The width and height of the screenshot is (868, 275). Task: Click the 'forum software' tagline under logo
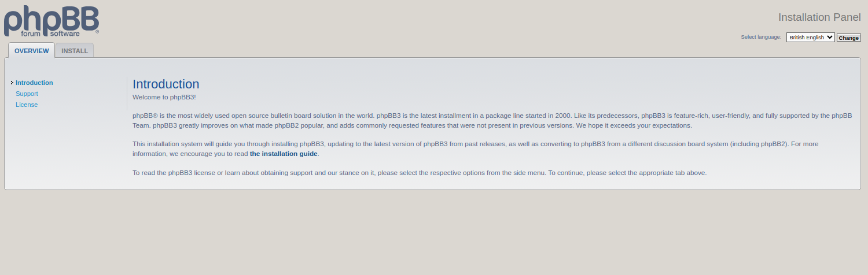(50, 34)
